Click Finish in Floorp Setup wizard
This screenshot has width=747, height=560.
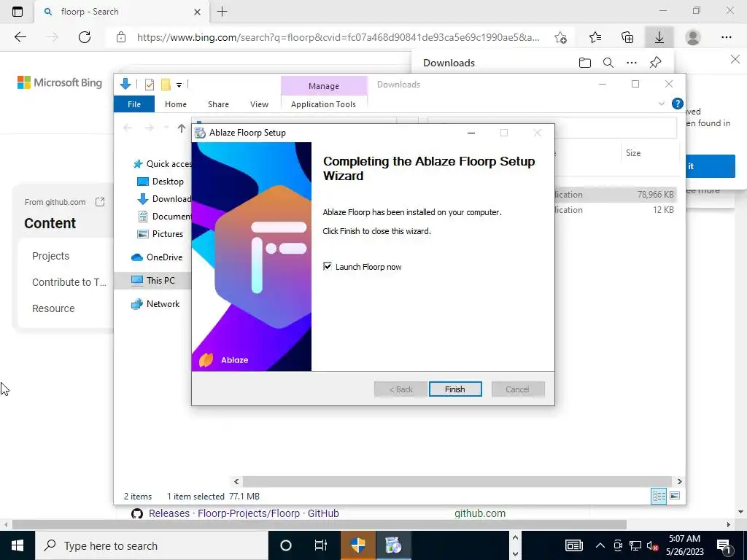tap(455, 389)
